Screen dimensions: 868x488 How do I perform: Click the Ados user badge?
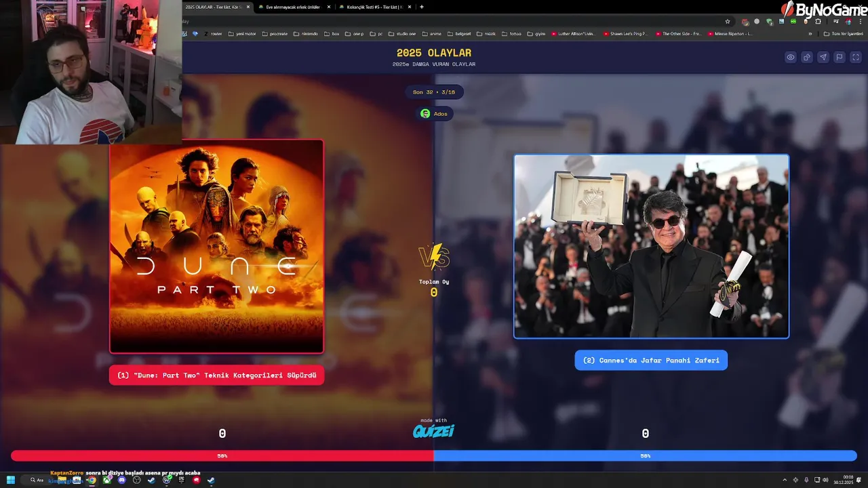click(x=434, y=114)
